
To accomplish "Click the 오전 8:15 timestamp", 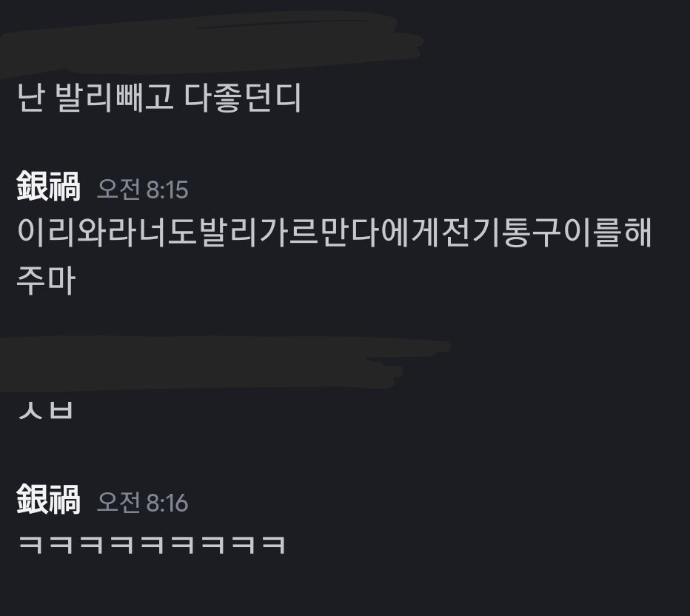I will pyautogui.click(x=142, y=190).
